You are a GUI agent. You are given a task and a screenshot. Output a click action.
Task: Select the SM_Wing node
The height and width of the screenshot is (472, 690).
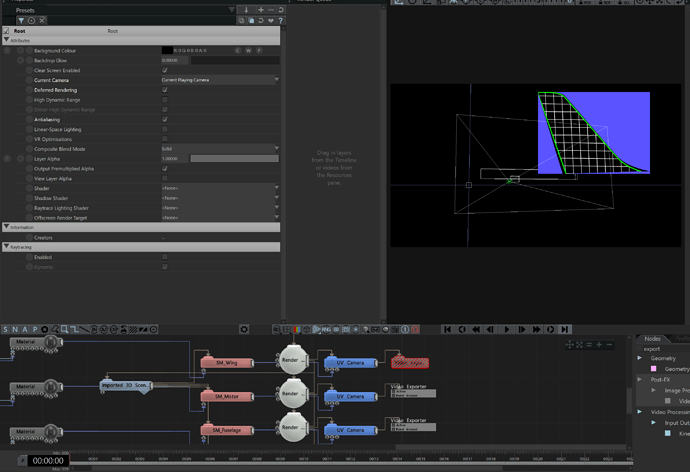227,363
